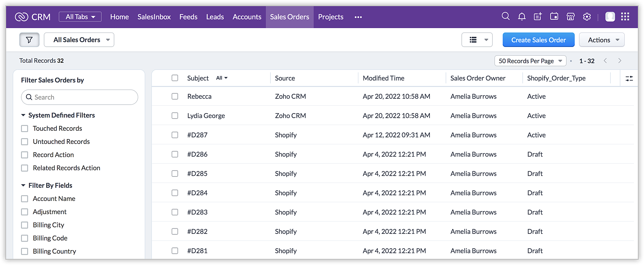Select the Lydia George row checkbox

[175, 116]
